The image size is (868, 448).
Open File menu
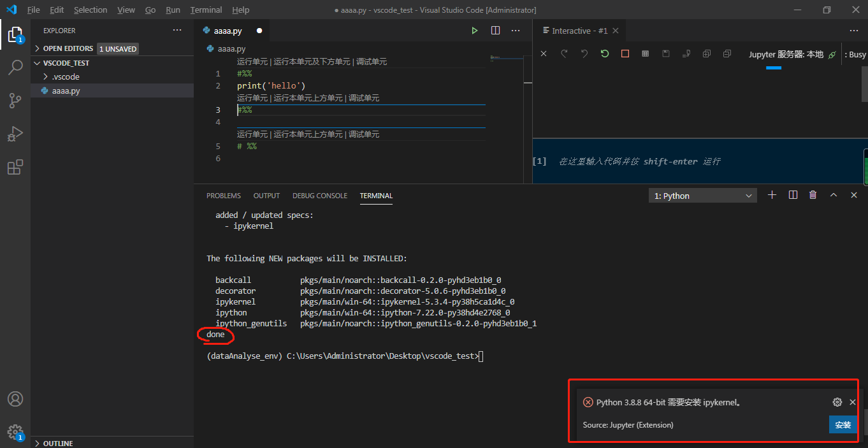pos(33,10)
